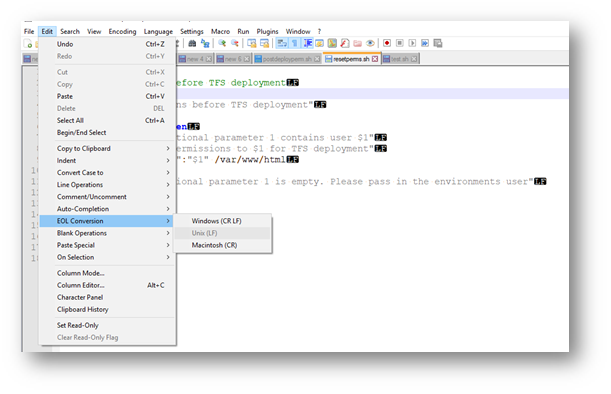Switch to the postdeployperm.sh tab

point(287,59)
